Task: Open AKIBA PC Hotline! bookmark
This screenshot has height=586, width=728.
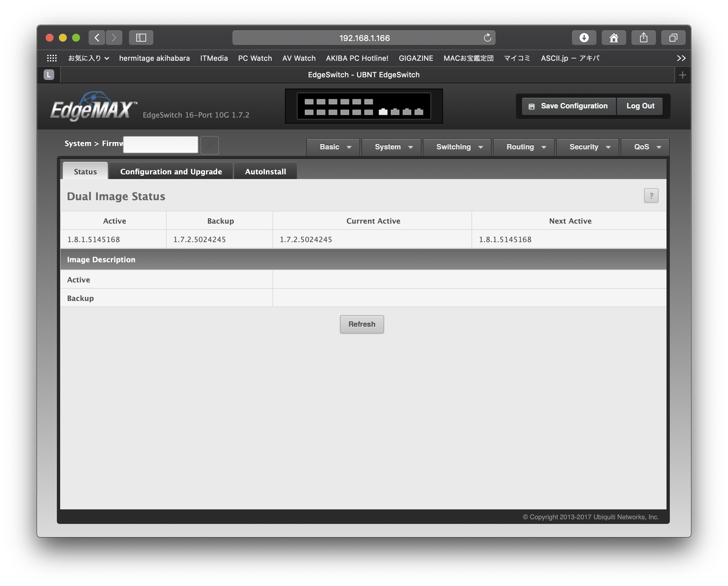Action: tap(357, 58)
